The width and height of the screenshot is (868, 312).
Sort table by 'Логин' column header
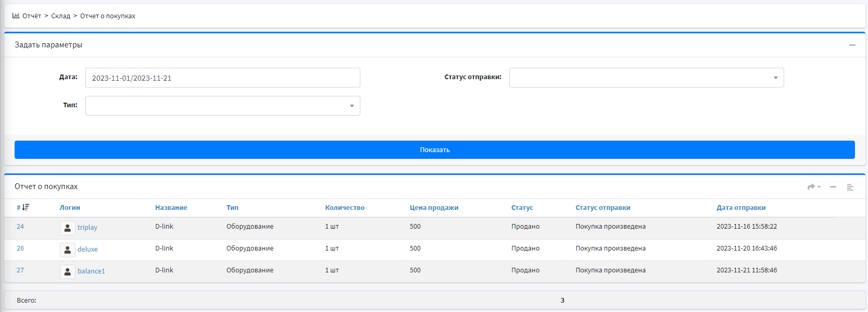tap(70, 207)
